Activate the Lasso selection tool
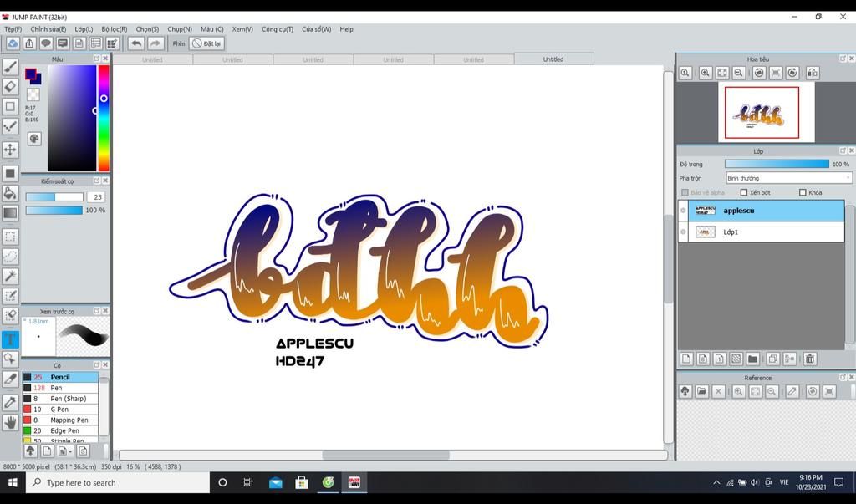The image size is (856, 504). pos(10,256)
